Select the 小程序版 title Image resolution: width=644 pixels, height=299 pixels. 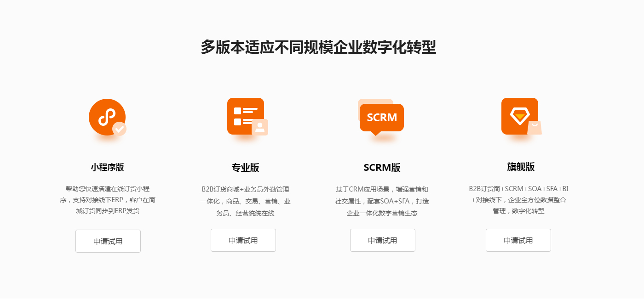pyautogui.click(x=107, y=167)
